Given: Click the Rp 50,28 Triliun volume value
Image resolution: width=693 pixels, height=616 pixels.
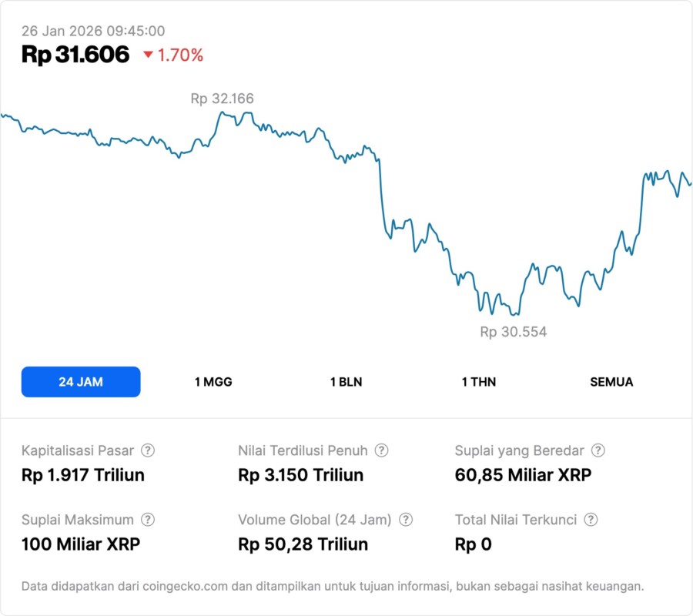Looking at the screenshot, I should 303,544.
